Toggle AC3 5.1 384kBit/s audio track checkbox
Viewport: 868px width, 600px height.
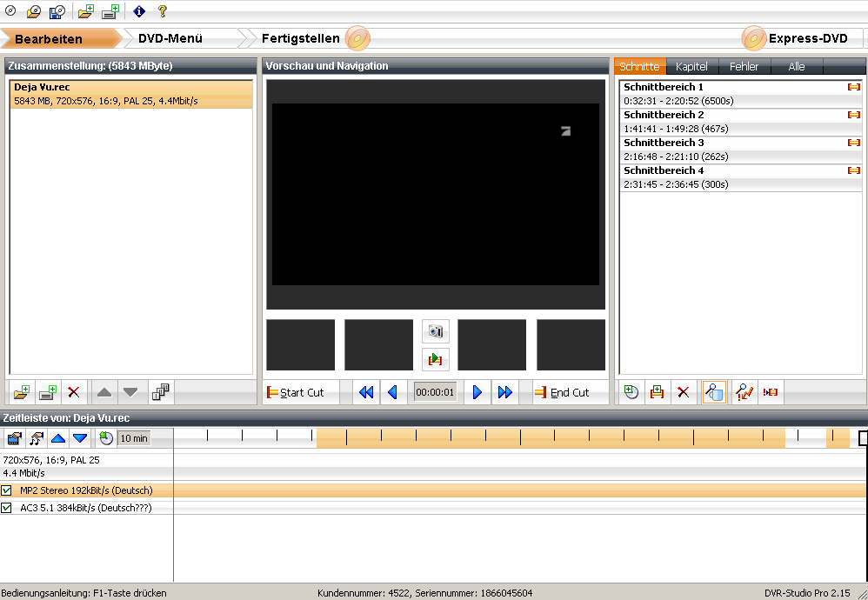tap(7, 507)
